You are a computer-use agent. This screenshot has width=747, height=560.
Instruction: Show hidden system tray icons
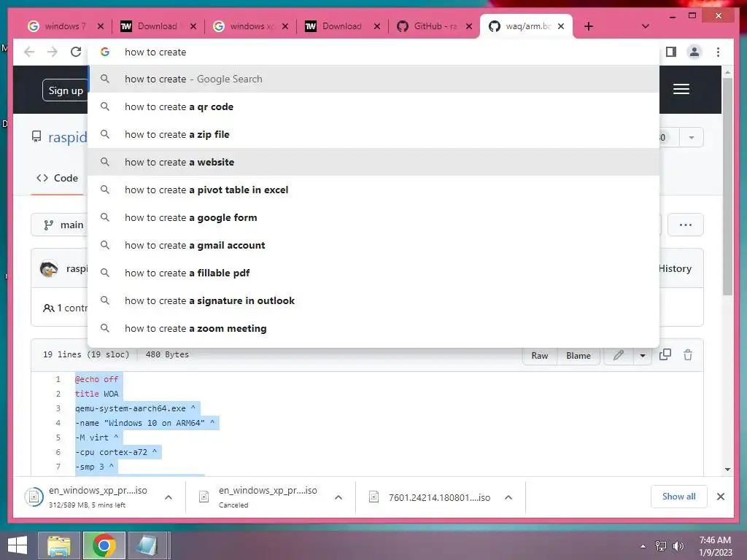pyautogui.click(x=643, y=546)
